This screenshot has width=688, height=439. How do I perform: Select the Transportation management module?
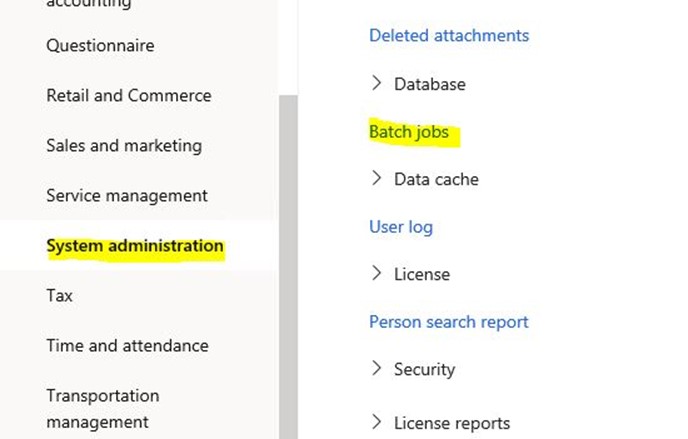103,408
